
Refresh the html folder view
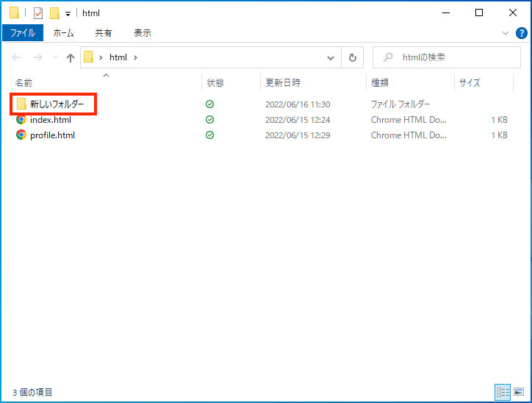pos(353,57)
